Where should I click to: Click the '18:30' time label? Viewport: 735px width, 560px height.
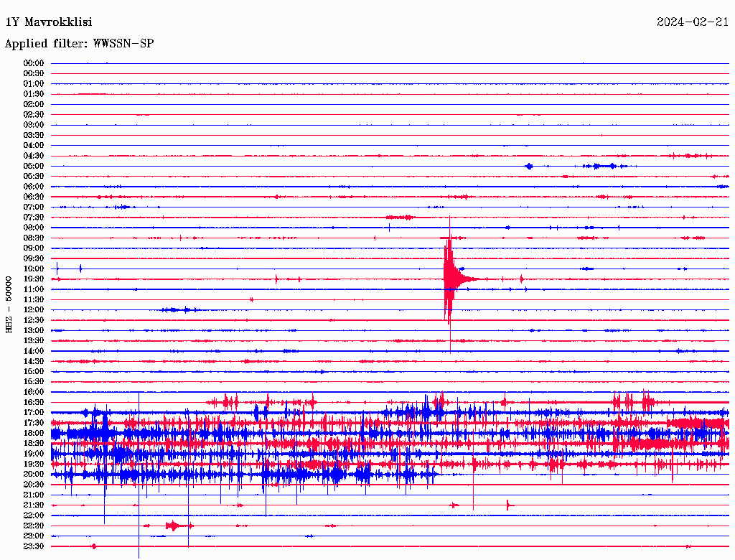click(x=33, y=443)
